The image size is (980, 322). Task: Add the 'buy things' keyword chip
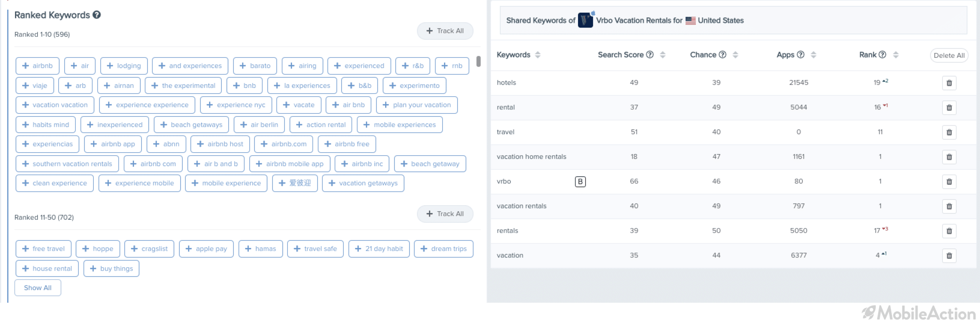pyautogui.click(x=111, y=268)
